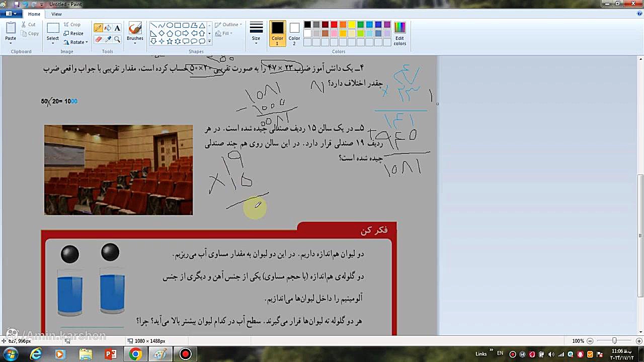The height and width of the screenshot is (362, 644).
Task: Open the shape Fill dropdown
Action: pyautogui.click(x=223, y=34)
